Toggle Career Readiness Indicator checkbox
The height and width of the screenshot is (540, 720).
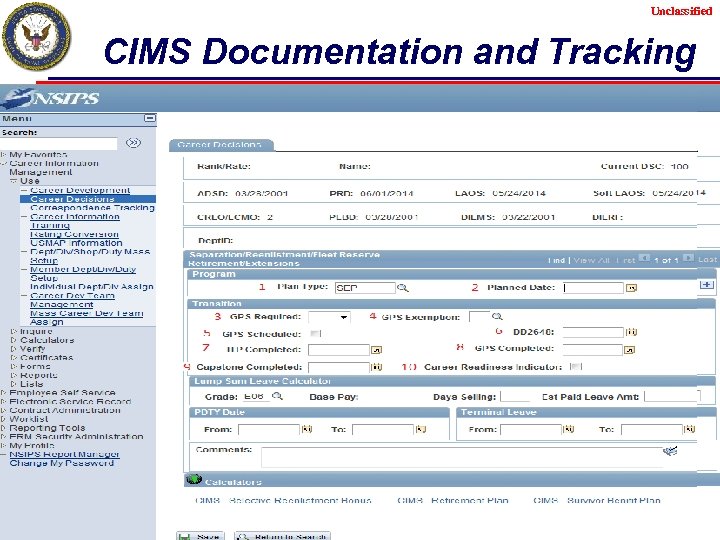pos(575,366)
